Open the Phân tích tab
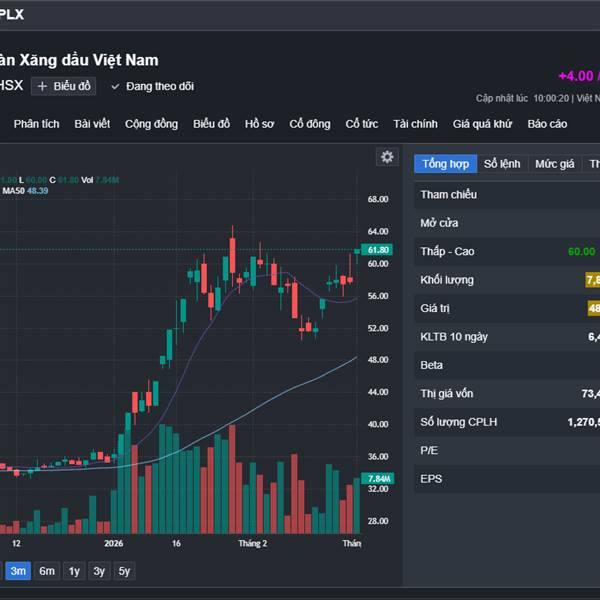This screenshot has width=600, height=600. coord(37,124)
